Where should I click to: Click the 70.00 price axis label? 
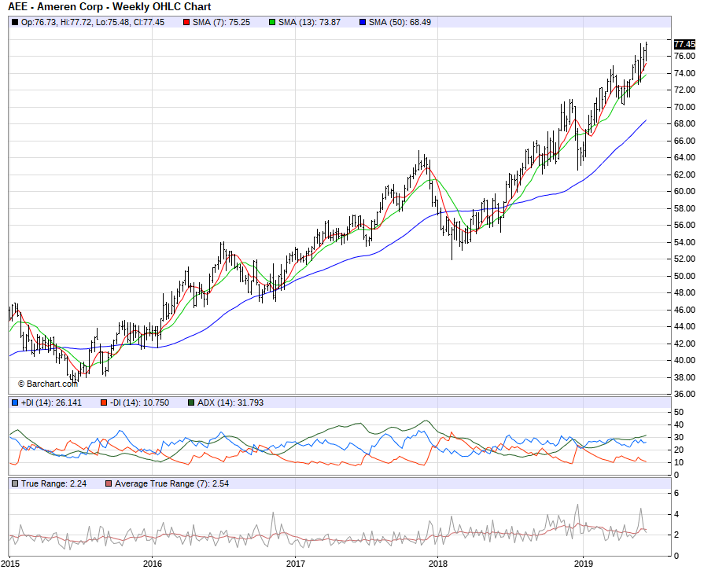coord(684,107)
